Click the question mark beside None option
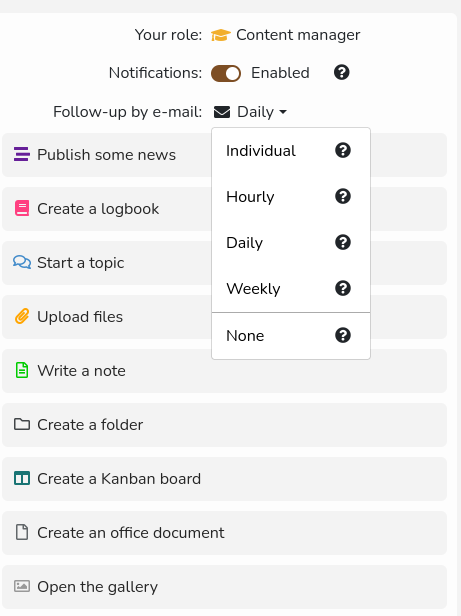 click(343, 335)
